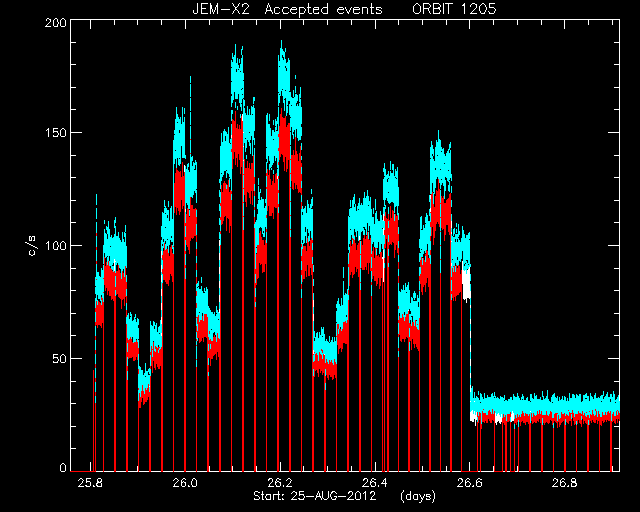Click the 'Start: 25-AUG-2012' axis caption
Viewport: 640px width, 512px height.
point(314,496)
